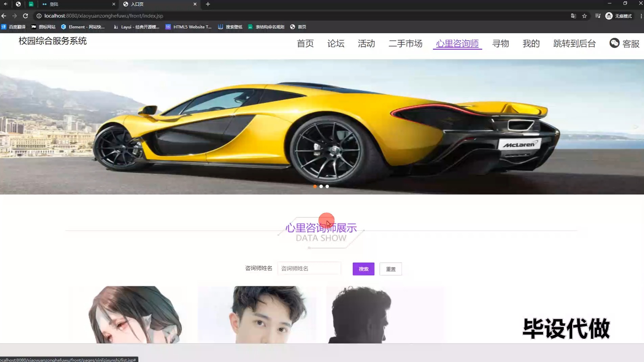This screenshot has width=644, height=362.
Task: Open the young man counselor card
Action: [257, 315]
